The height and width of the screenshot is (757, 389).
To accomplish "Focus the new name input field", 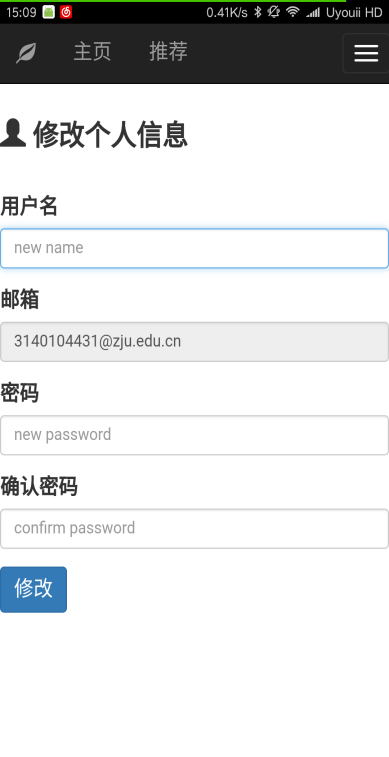I will click(194, 248).
